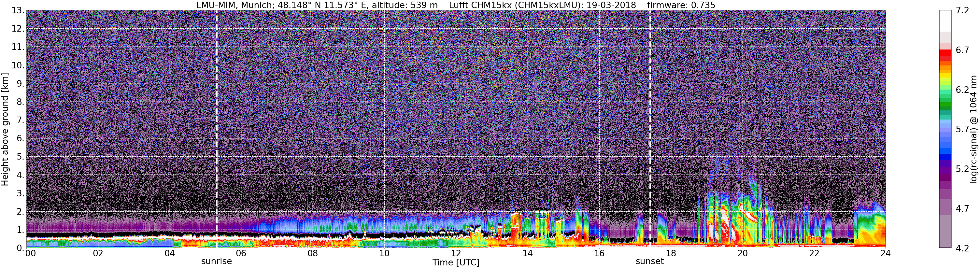Click the colorbar value '4.2'
Screen dimensions: 980x269
pyautogui.click(x=962, y=248)
